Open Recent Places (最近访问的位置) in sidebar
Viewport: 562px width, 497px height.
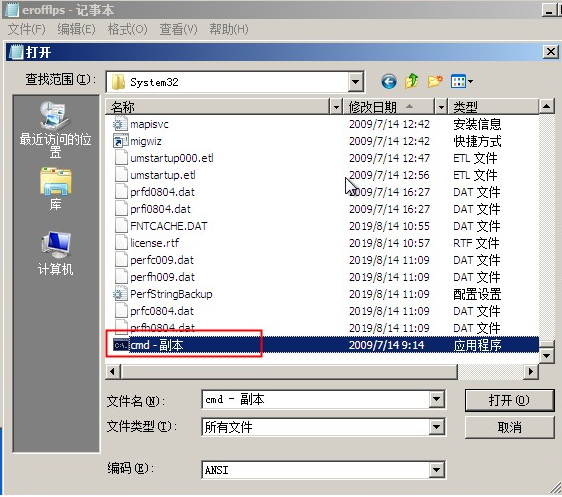(55, 129)
